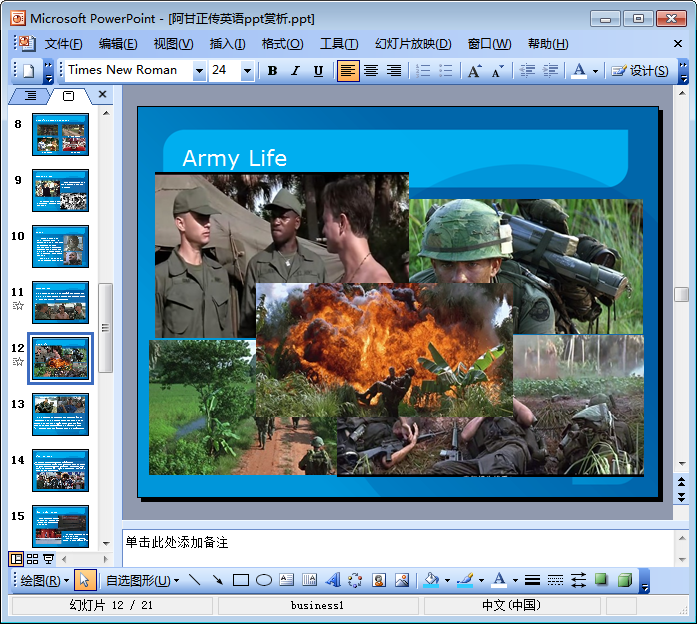
Task: Select the Rectangle drawing tool
Action: pos(241,580)
